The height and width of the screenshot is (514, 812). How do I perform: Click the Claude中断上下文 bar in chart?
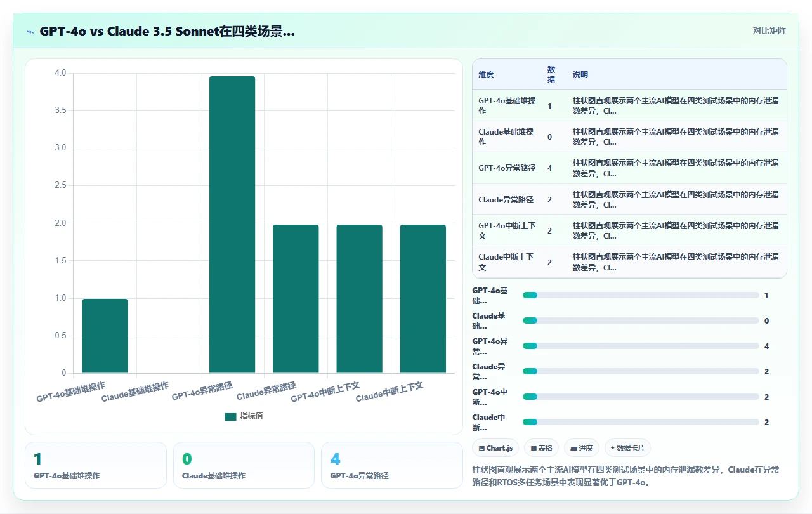tap(422, 299)
